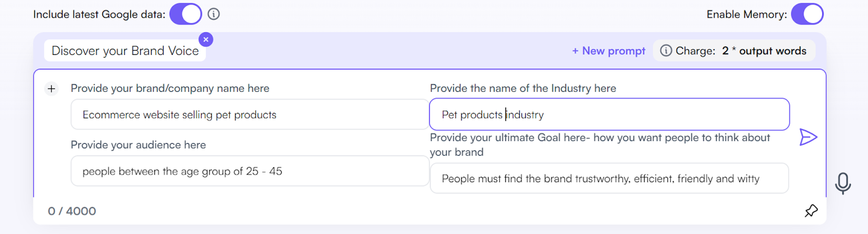This screenshot has width=868, height=234.
Task: Click the 0 / 4000 character counter
Action: pos(72,211)
